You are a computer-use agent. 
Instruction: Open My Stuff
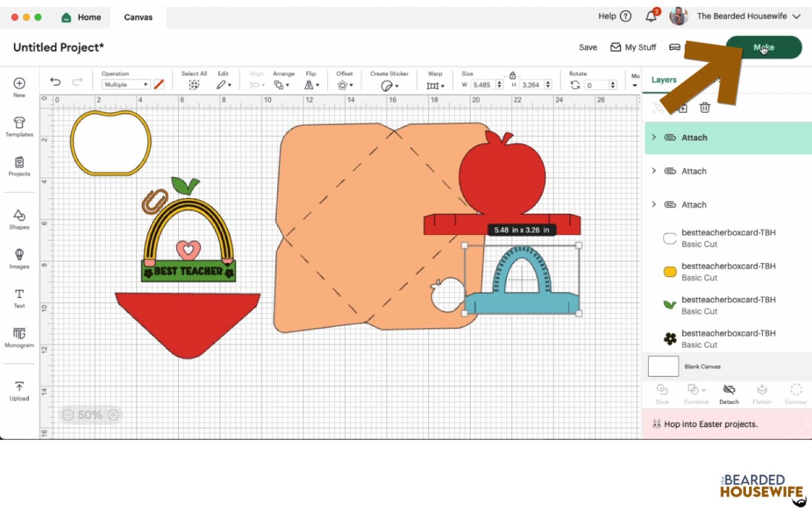(x=633, y=48)
